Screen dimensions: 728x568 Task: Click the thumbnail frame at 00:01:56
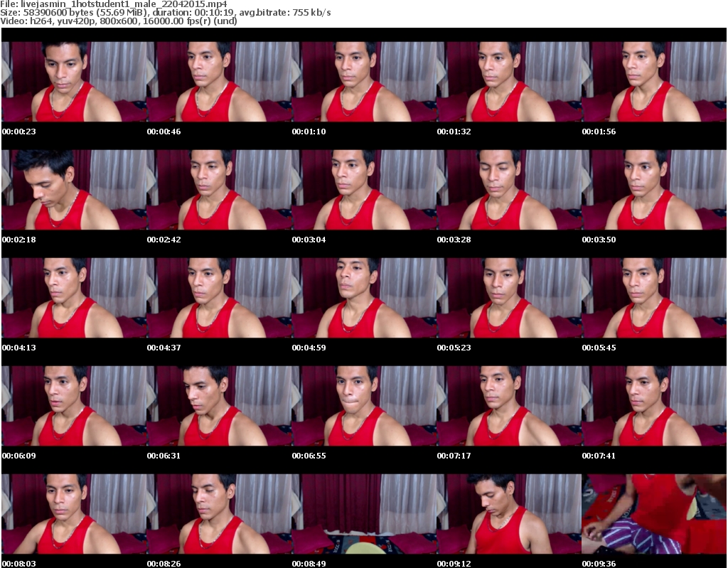click(x=654, y=82)
